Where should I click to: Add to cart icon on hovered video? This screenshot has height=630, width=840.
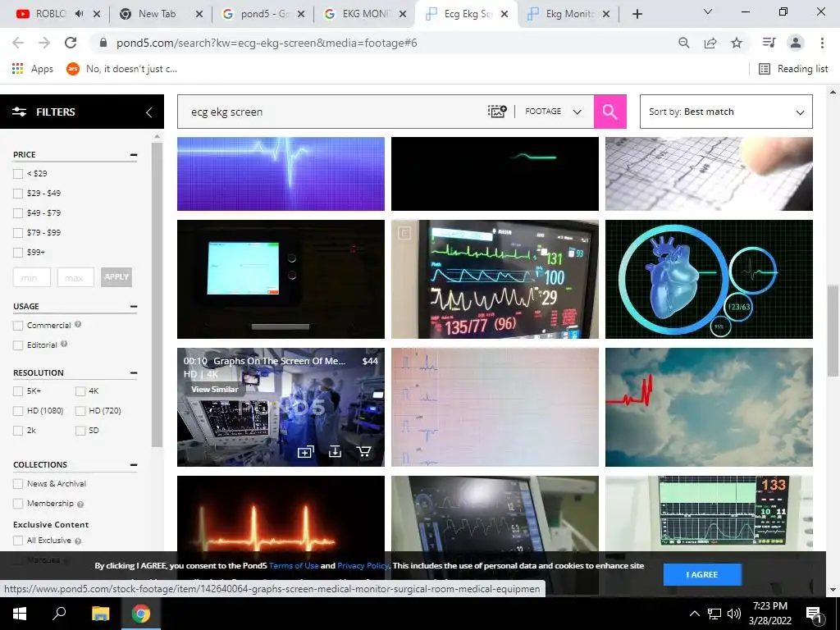click(x=363, y=452)
